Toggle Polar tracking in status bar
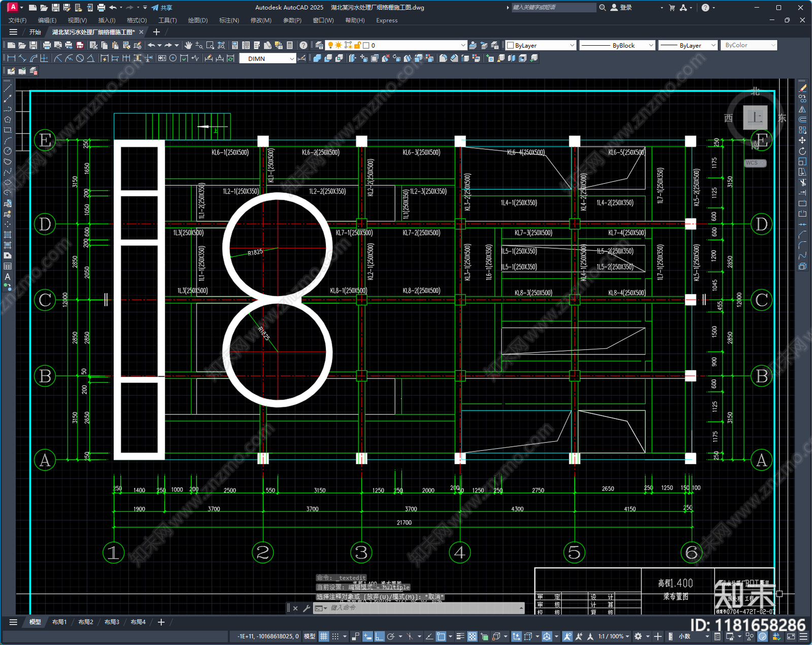812x645 pixels. (x=391, y=636)
